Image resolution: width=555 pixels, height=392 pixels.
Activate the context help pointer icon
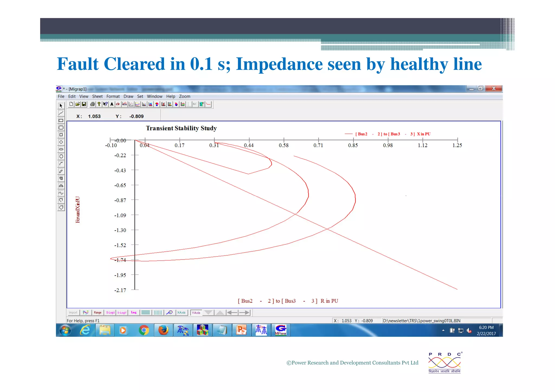[x=105, y=104]
